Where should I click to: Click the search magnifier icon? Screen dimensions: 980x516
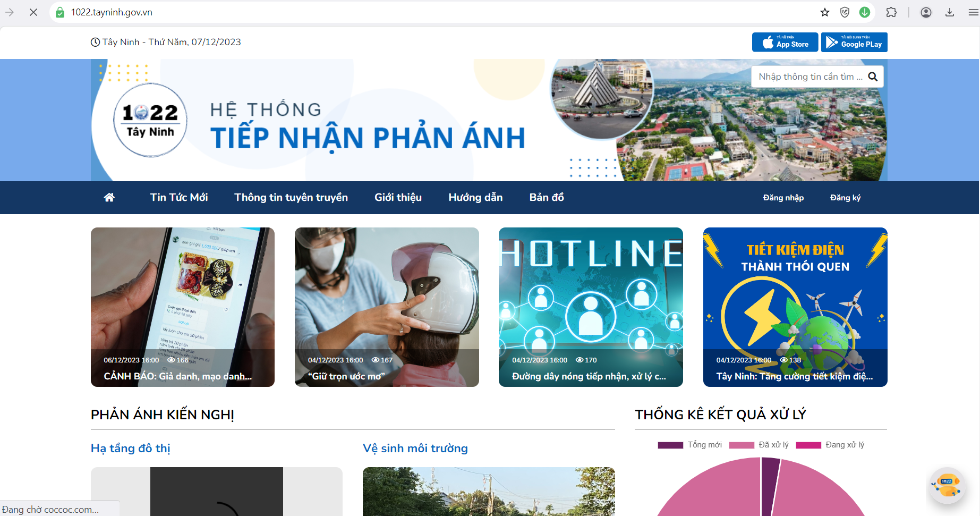873,77
